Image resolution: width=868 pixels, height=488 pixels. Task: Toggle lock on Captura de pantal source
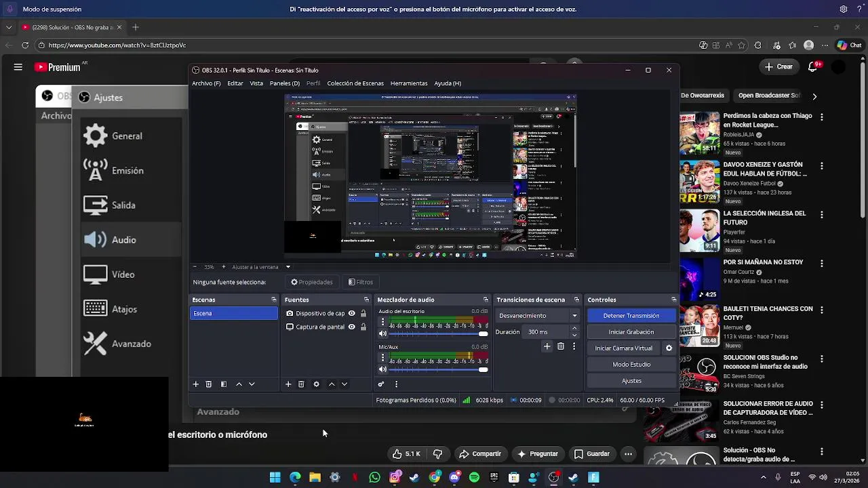click(363, 327)
